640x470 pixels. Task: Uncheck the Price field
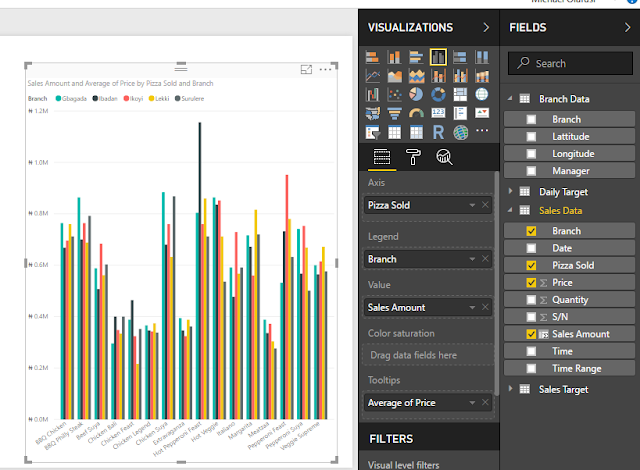click(531, 282)
